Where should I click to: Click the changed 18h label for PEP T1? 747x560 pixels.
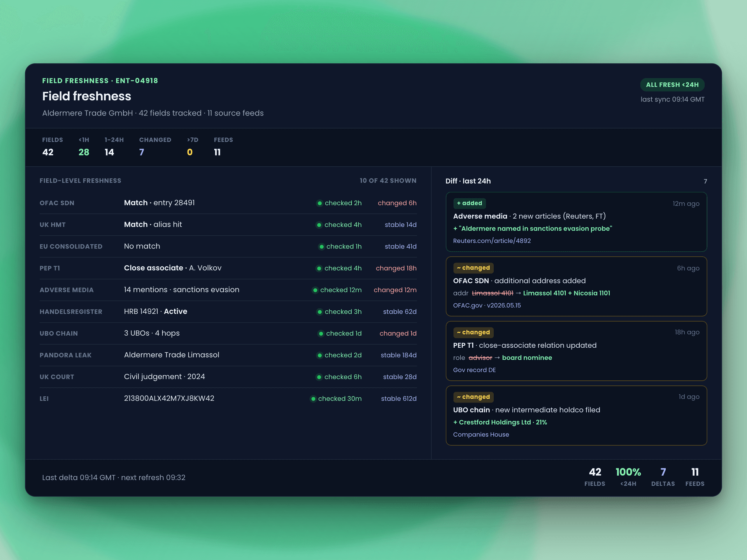coord(396,268)
